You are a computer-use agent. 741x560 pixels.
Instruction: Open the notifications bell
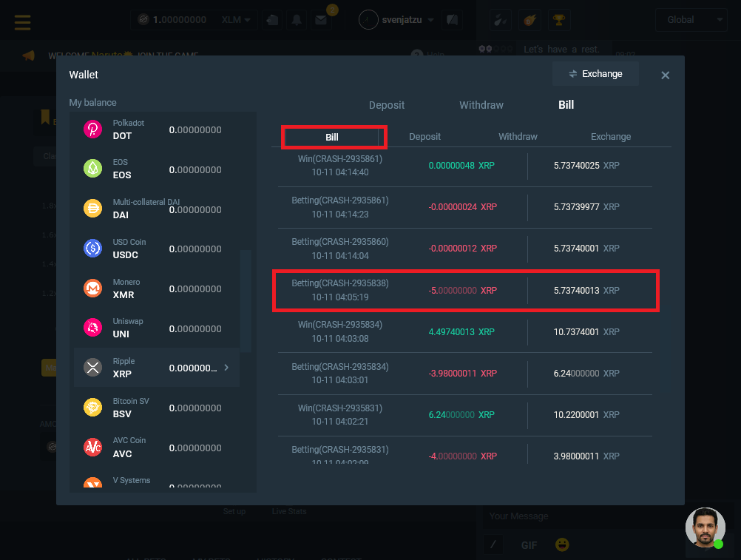pyautogui.click(x=297, y=20)
